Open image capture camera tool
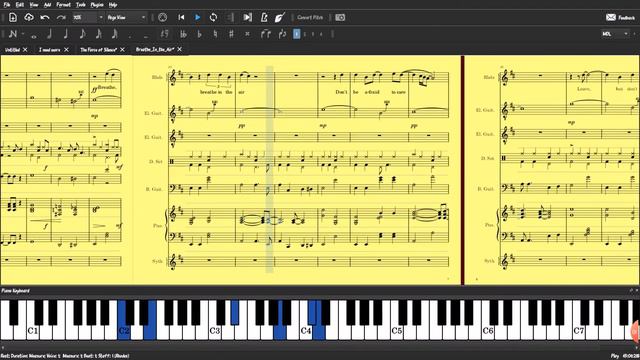The width and height of the screenshot is (640, 360). pyautogui.click(x=340, y=17)
